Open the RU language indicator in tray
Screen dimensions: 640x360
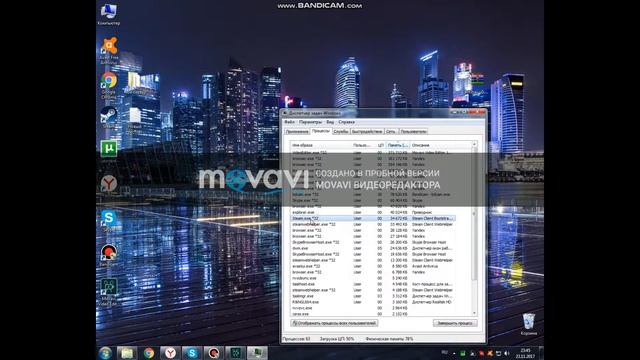tap(444, 352)
